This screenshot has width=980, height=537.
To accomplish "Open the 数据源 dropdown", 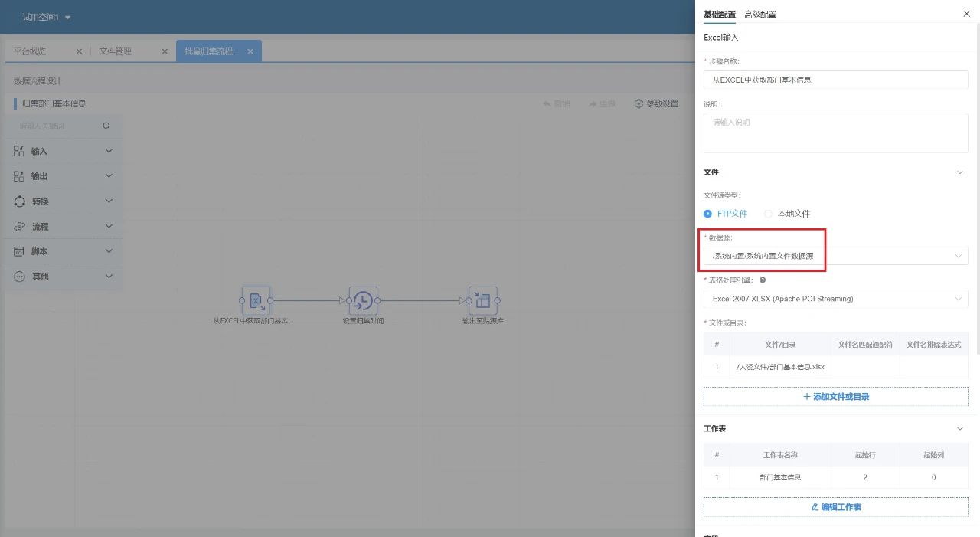I will 835,256.
